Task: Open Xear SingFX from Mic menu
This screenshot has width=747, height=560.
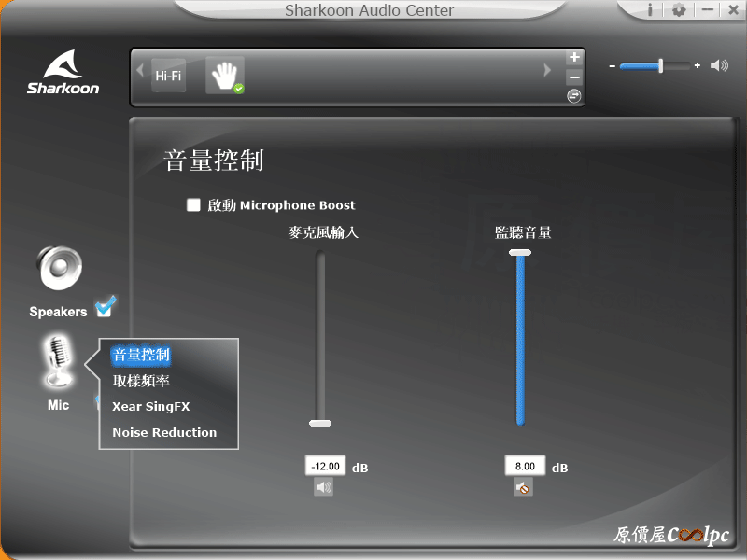Action: tap(151, 407)
